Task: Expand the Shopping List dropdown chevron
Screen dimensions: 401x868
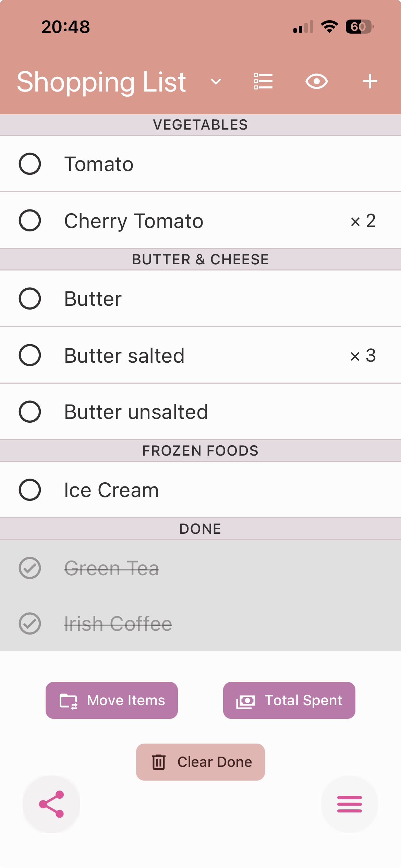Action: pos(216,82)
